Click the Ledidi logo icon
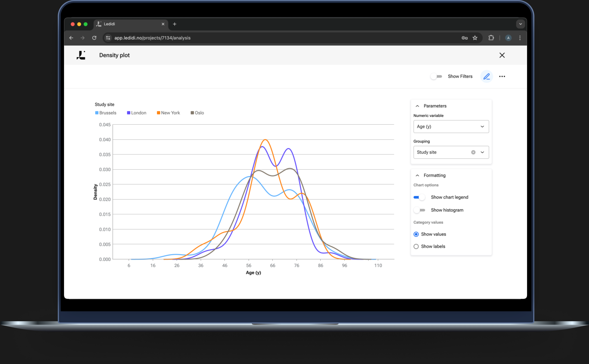 [81, 55]
